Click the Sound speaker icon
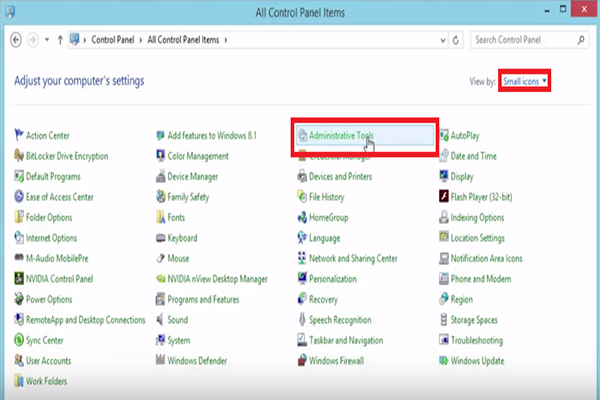 tap(161, 320)
